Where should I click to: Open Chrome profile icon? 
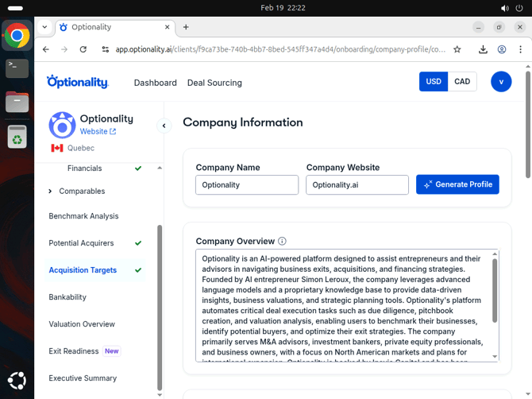coord(502,49)
